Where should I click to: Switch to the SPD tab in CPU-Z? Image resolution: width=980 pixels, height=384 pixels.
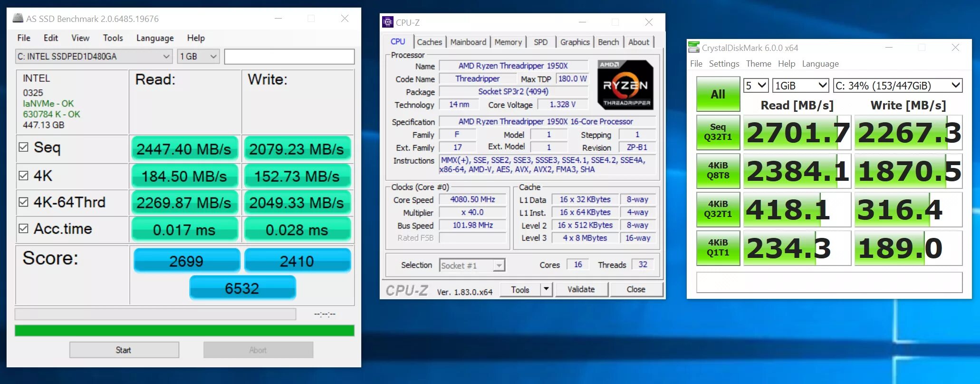(540, 42)
